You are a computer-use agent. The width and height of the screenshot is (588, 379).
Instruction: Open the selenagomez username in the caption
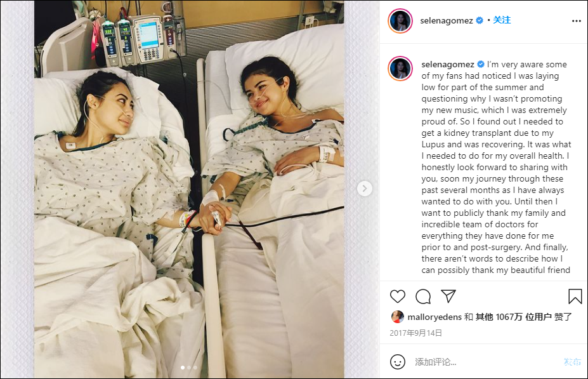[x=448, y=65]
